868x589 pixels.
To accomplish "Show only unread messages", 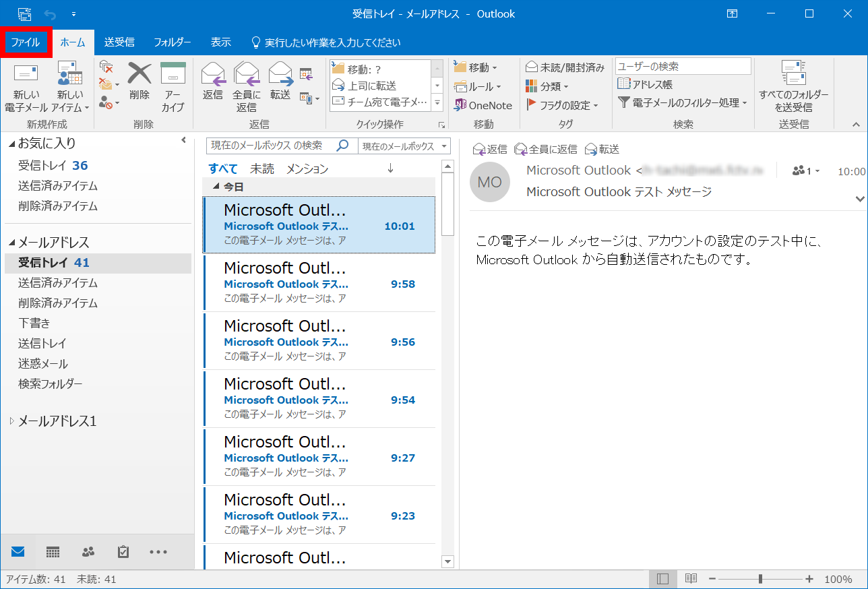I will 261,168.
